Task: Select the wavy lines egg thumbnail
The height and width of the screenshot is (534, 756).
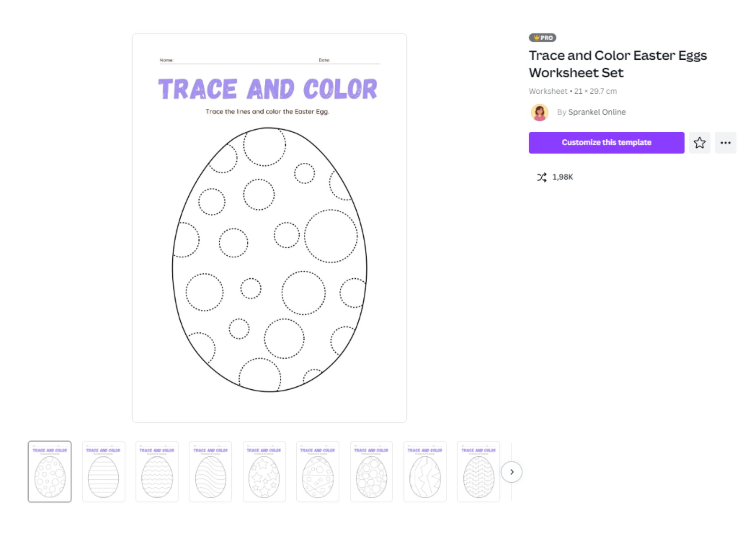Action: point(157,472)
